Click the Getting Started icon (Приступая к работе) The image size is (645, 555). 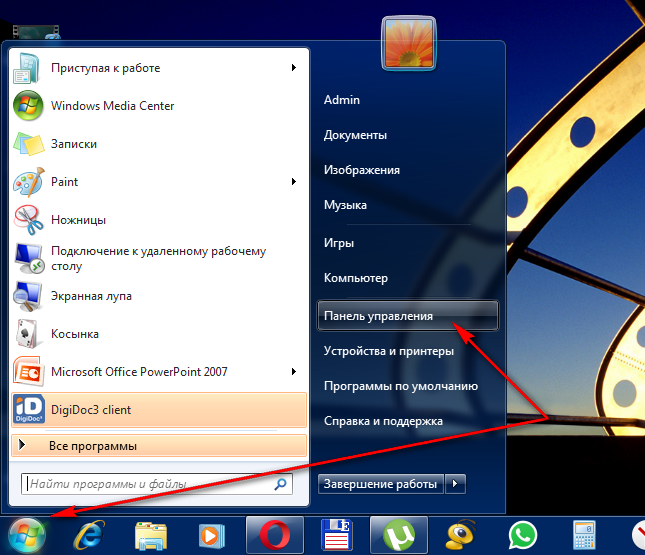click(27, 68)
